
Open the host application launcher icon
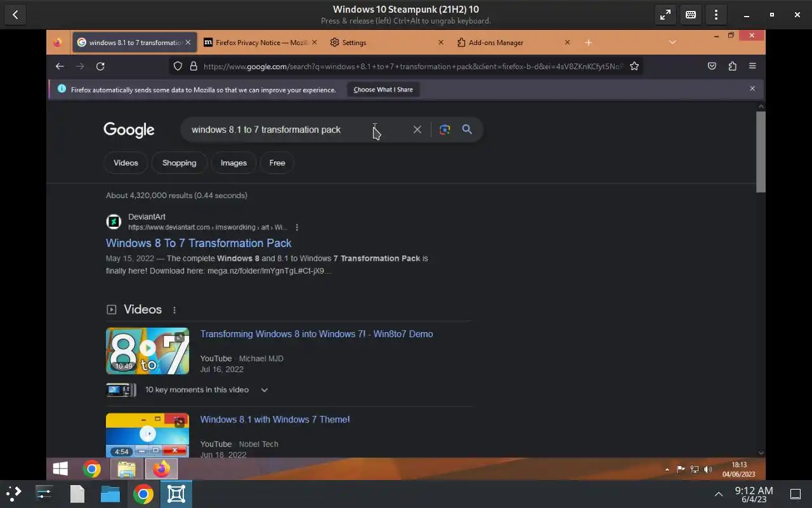click(14, 493)
